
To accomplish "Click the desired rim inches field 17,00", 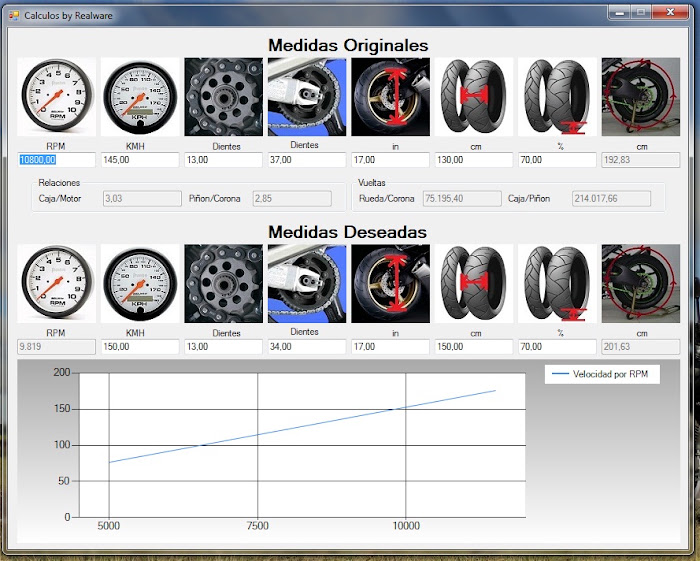I will coord(390,347).
